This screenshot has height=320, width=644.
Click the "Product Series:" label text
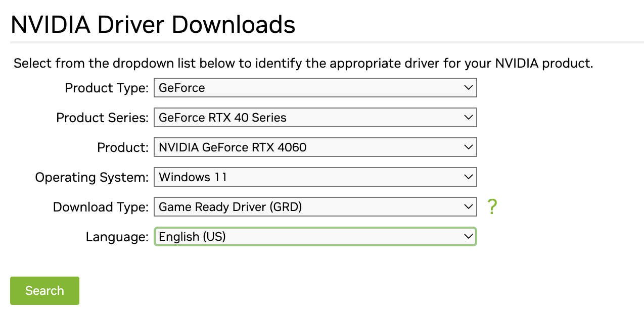tap(103, 118)
